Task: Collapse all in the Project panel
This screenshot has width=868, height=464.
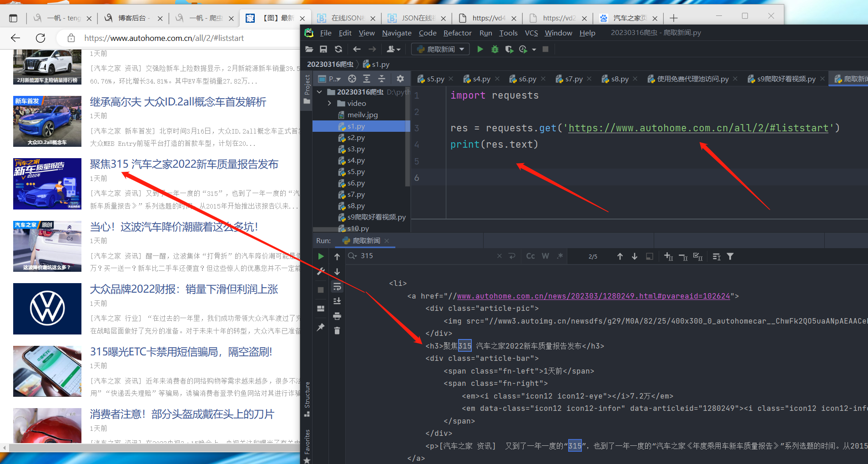Action: point(382,79)
